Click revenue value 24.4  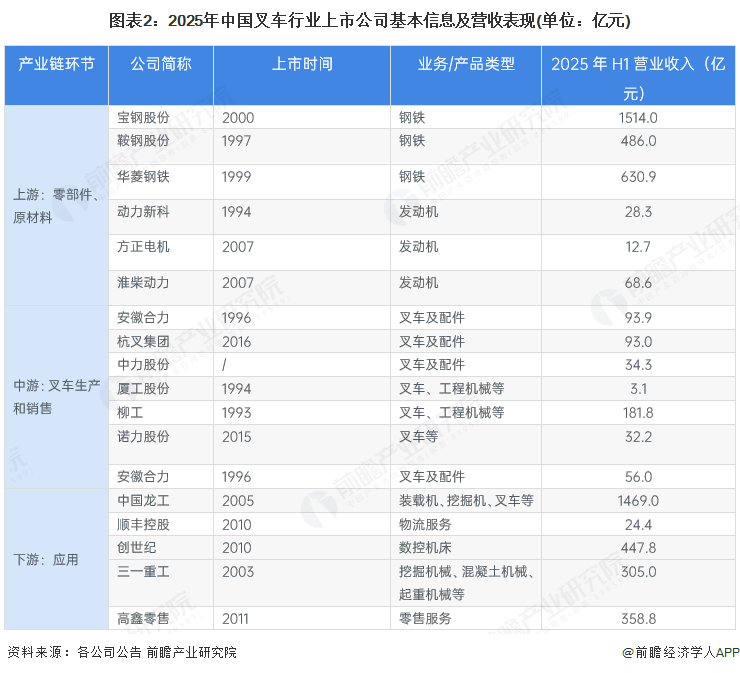pos(638,525)
